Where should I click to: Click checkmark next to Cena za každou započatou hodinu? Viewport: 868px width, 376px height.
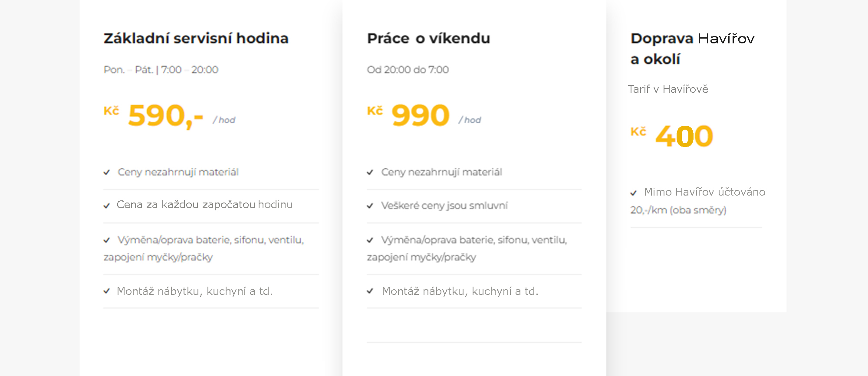click(107, 206)
